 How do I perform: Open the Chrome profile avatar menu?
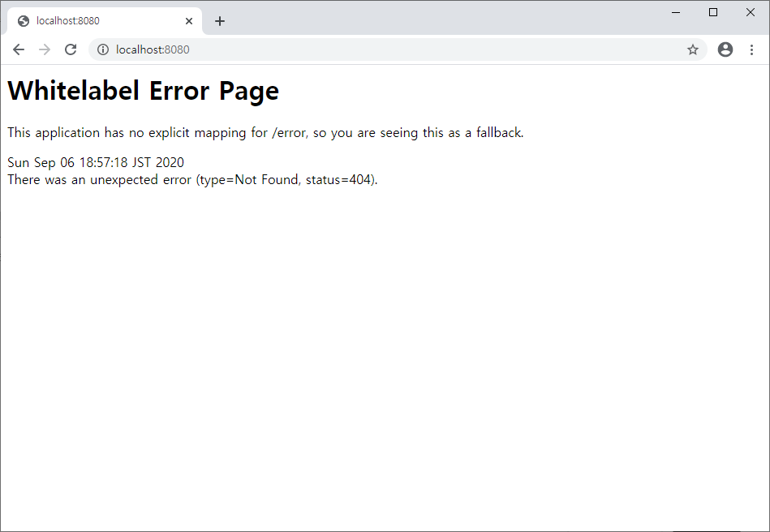725,49
